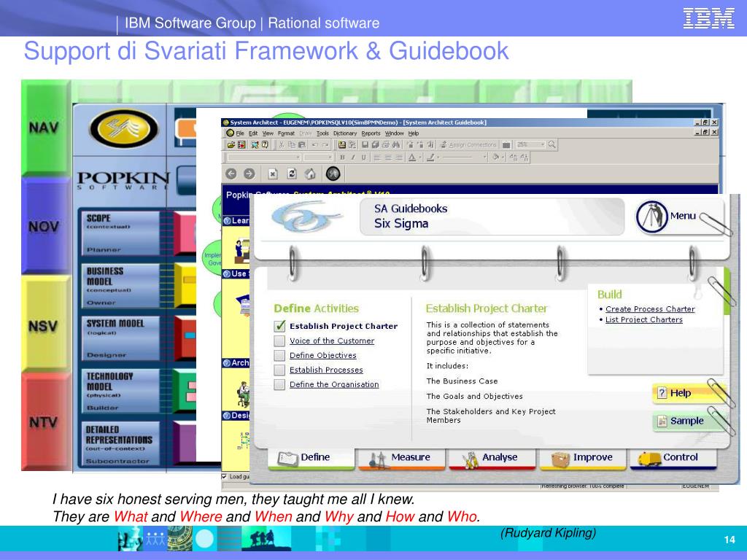The image size is (747, 560).
Task: Click the Forward navigation arrow
Action: tap(249, 174)
